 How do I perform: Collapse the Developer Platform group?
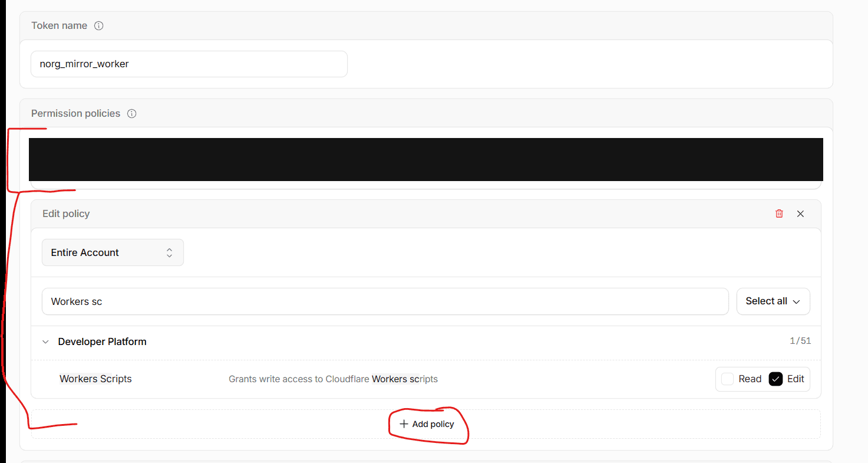click(x=46, y=342)
